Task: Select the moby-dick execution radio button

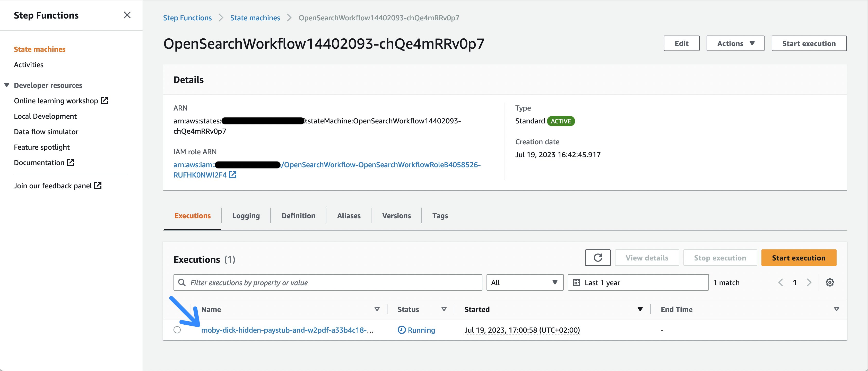Action: point(177,330)
